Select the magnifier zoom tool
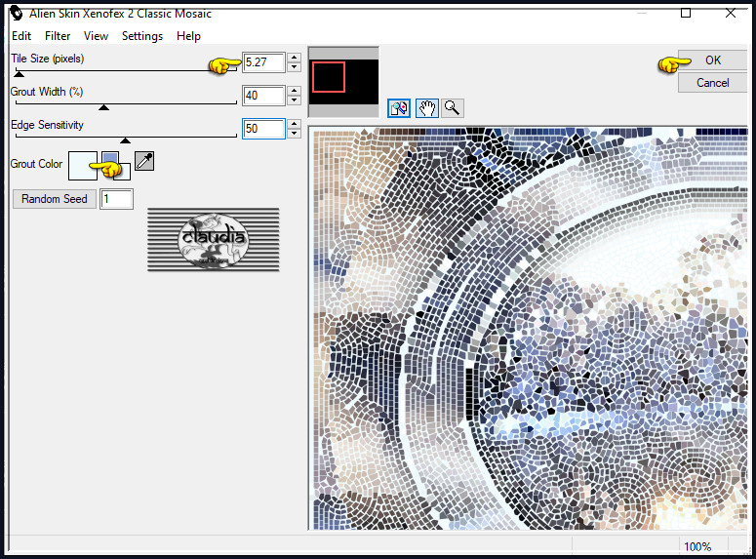The width and height of the screenshot is (756, 559). pyautogui.click(x=453, y=108)
